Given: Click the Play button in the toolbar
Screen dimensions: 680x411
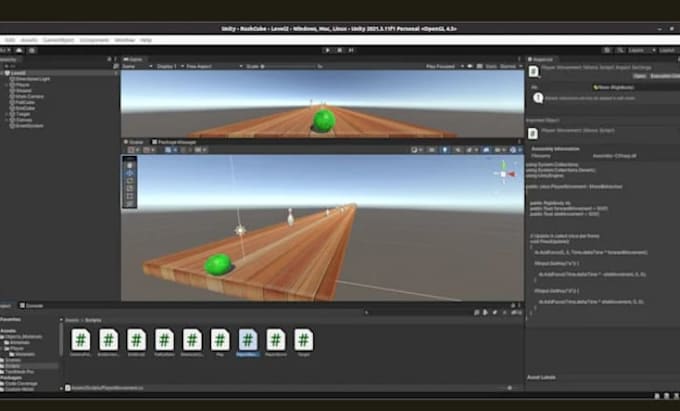Looking at the screenshot, I should tap(327, 50).
